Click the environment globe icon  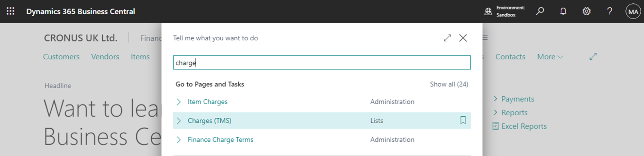[488, 12]
